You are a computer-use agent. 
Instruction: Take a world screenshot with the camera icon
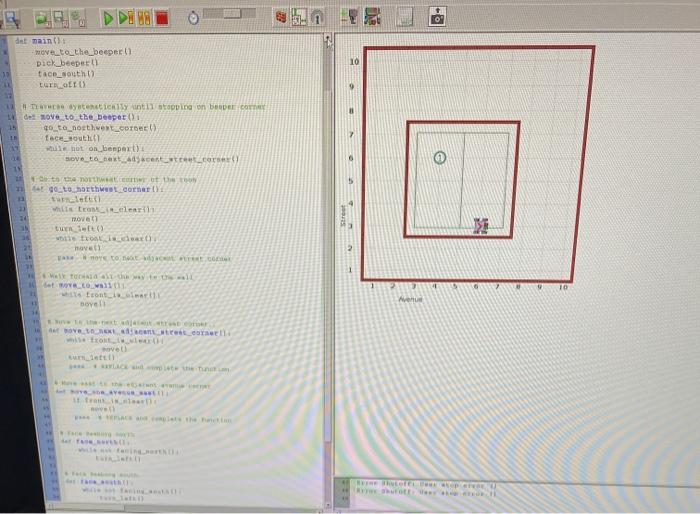(x=437, y=17)
